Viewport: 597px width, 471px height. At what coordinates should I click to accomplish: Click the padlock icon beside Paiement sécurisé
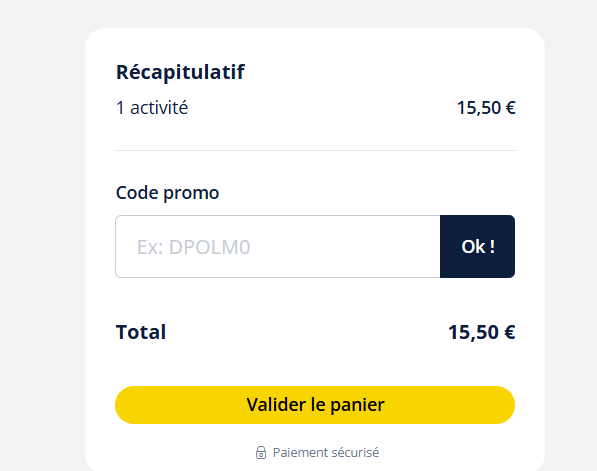click(x=261, y=452)
